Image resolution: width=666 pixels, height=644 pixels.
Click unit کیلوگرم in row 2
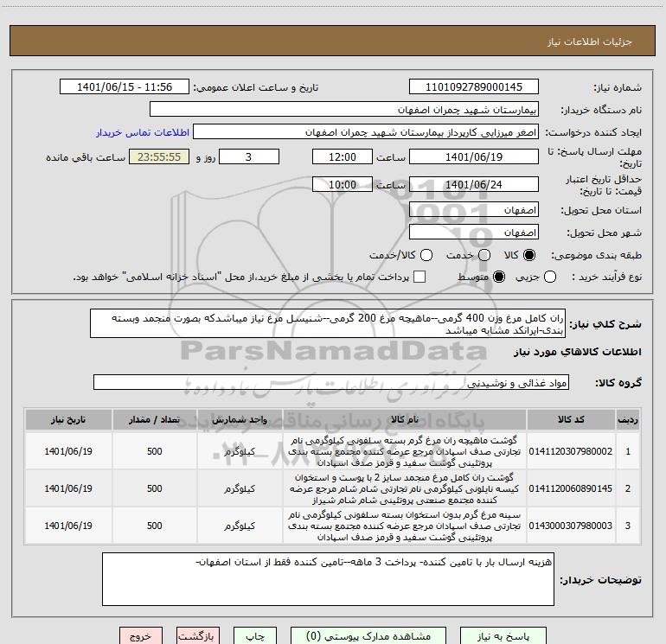click(x=240, y=488)
